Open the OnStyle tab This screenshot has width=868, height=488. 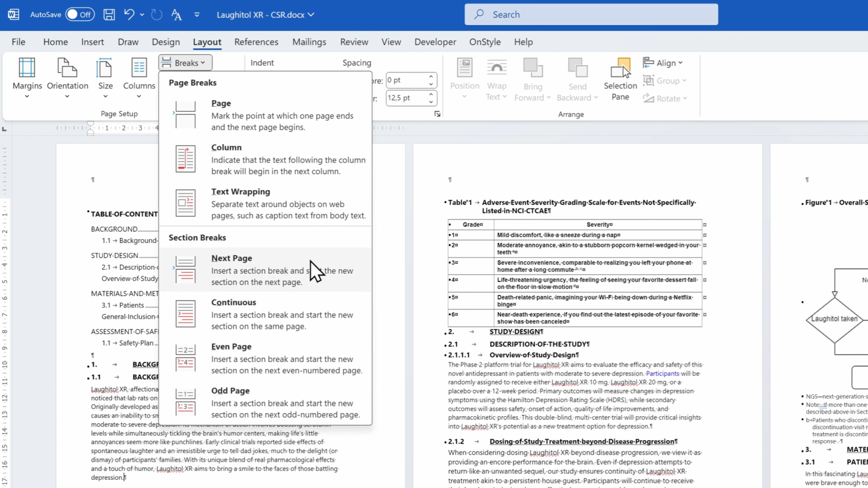[485, 42]
